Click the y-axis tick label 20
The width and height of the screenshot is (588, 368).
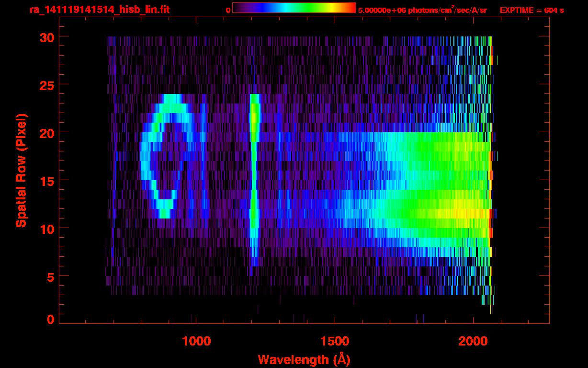coord(46,133)
